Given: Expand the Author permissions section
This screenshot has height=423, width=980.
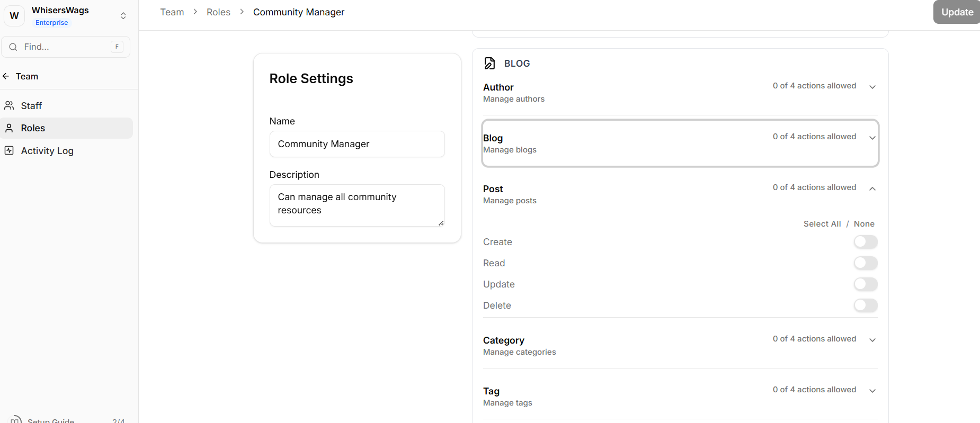Looking at the screenshot, I should 872,87.
